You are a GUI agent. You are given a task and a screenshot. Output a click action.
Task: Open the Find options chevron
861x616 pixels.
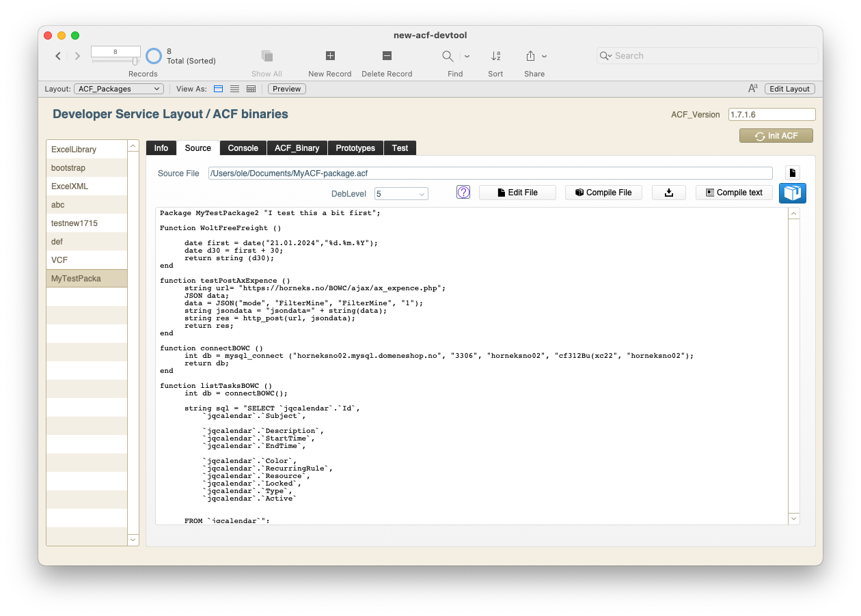(467, 56)
